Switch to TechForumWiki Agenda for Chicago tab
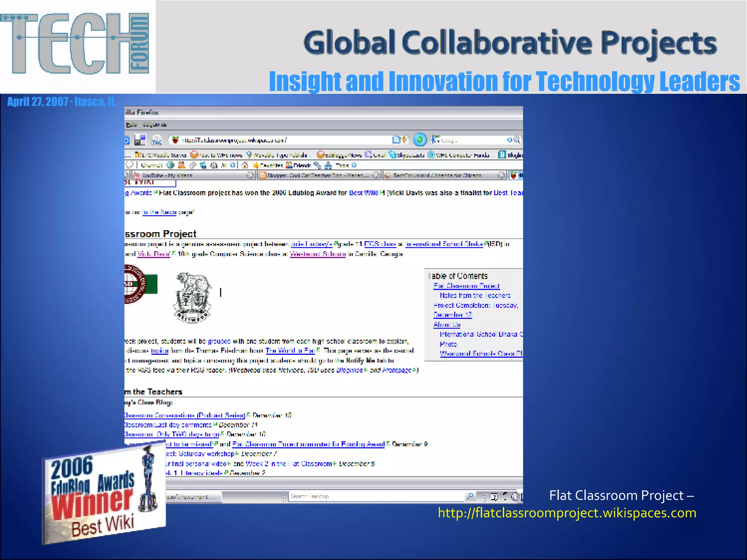The width and height of the screenshot is (747, 560). point(445,175)
